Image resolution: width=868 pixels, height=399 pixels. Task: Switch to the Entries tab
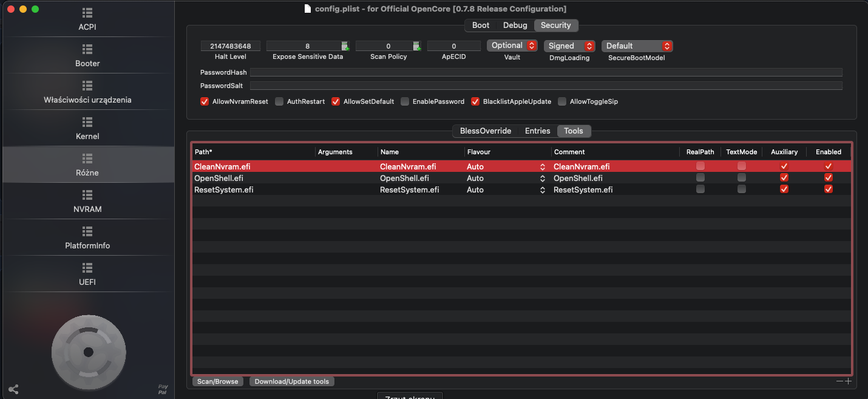[x=537, y=131]
